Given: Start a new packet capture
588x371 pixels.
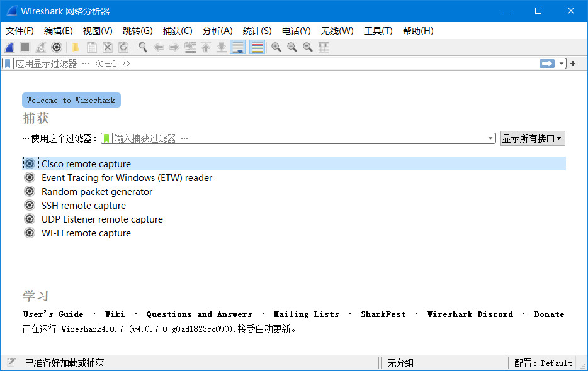Looking at the screenshot, I should coord(9,47).
